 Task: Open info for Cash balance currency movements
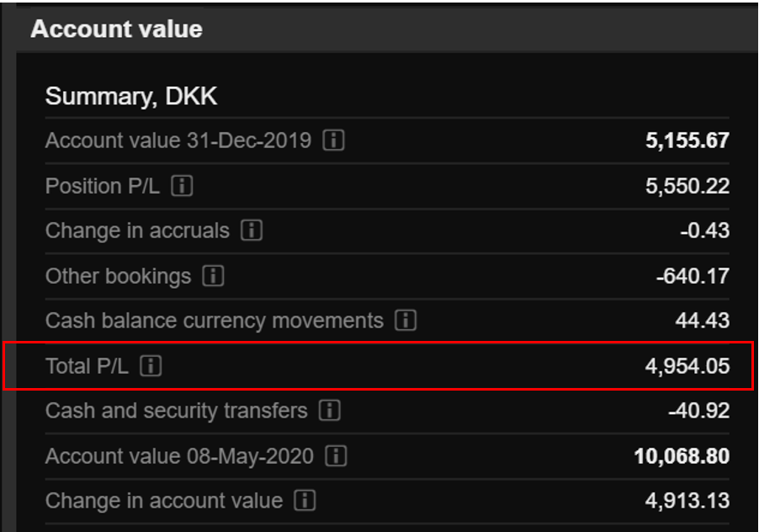[405, 321]
